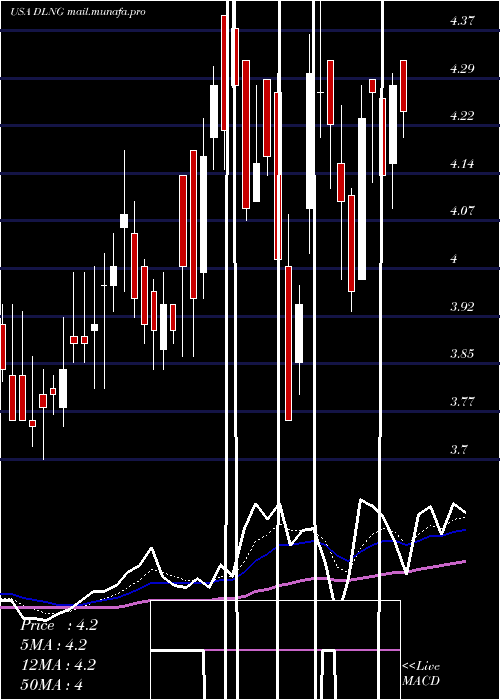Image resolution: width=500 pixels, height=700 pixels.
Task: Click the '<<Live MACD' label
Action: point(421,674)
